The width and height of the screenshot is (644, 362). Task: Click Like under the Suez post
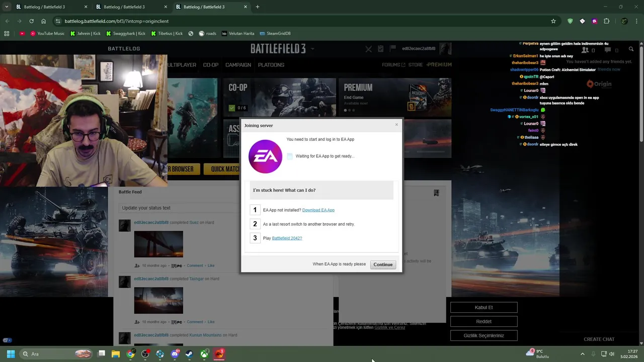point(211,265)
